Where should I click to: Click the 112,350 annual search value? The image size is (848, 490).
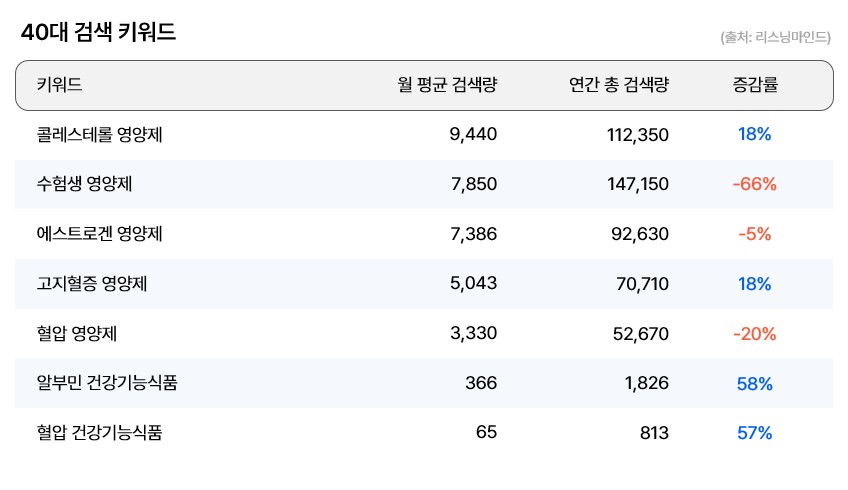[x=637, y=135]
